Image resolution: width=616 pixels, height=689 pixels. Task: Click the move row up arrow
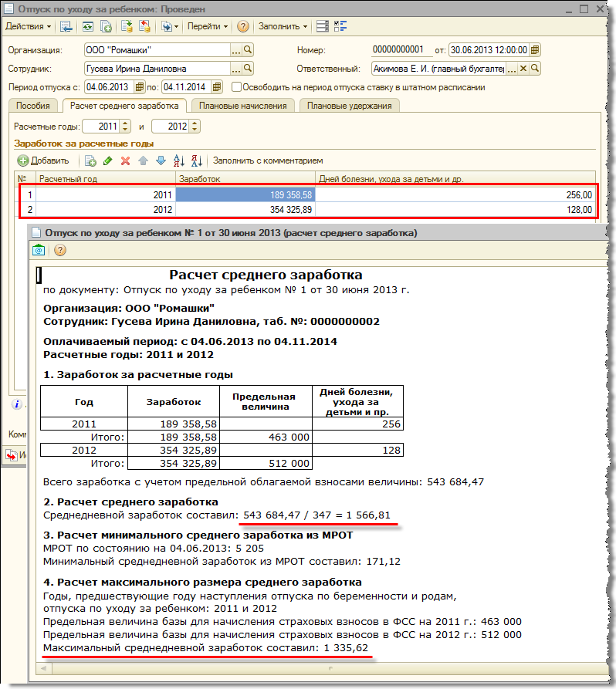(x=143, y=160)
